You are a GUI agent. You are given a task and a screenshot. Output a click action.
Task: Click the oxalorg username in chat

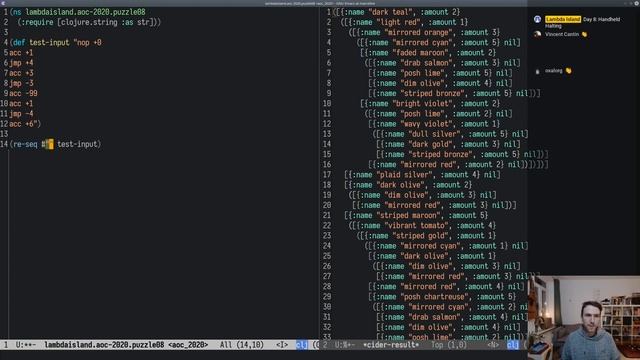(553, 71)
